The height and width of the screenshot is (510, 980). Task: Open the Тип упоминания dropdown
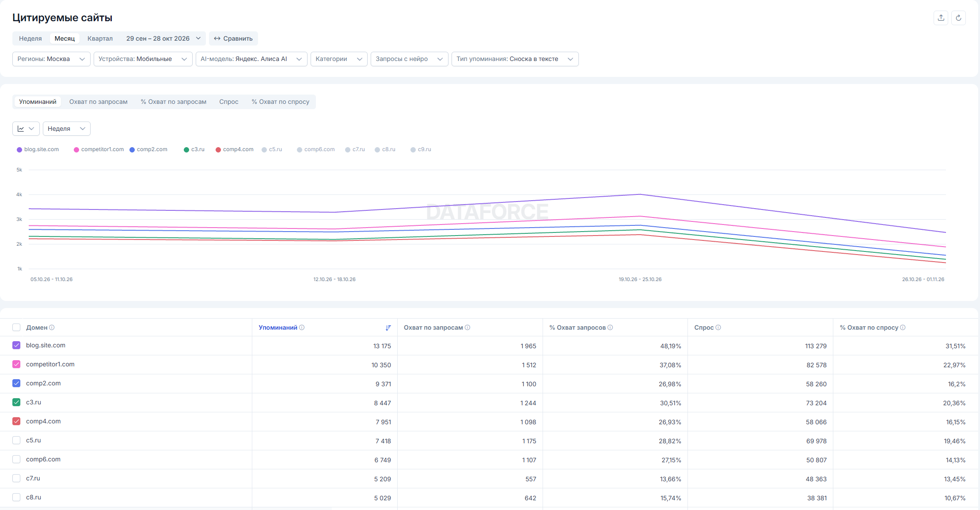pos(515,59)
